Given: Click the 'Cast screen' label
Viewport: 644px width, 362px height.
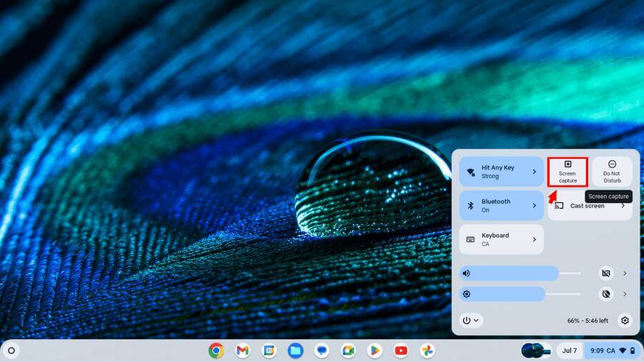Looking at the screenshot, I should pyautogui.click(x=587, y=205).
